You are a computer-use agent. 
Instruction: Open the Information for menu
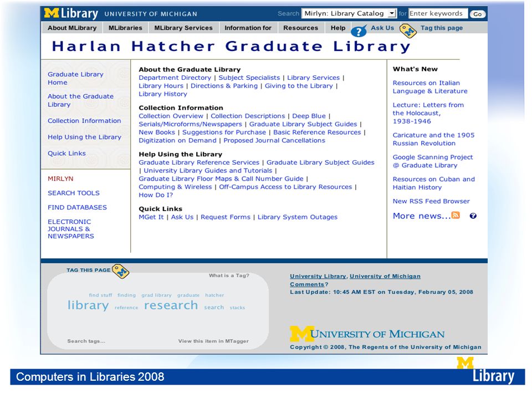pos(248,28)
